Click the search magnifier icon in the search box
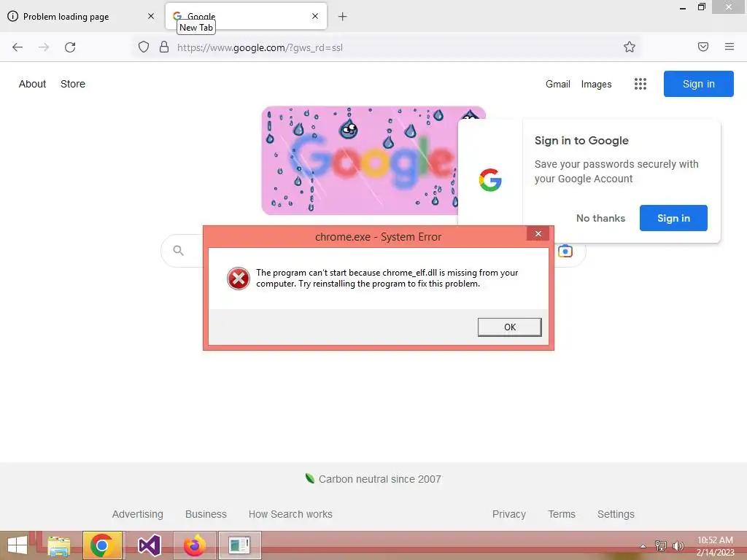Screen dimensions: 747x560 pos(178,251)
